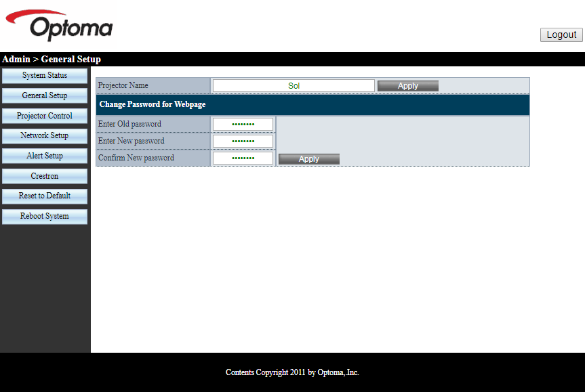Select the Crestron sidebar item
This screenshot has width=585, height=392.
click(x=45, y=176)
